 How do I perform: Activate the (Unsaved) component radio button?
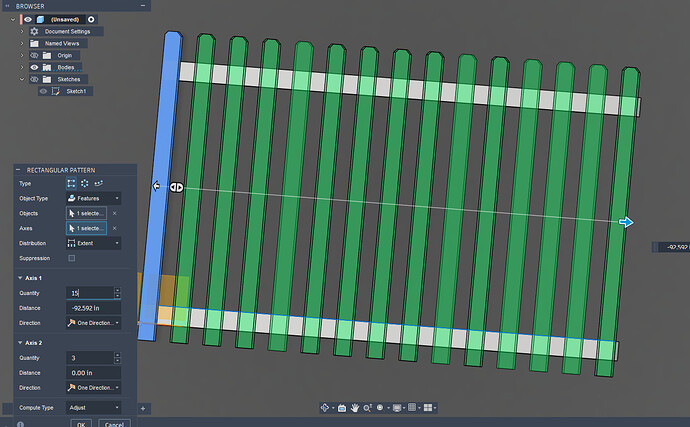pyautogui.click(x=91, y=19)
